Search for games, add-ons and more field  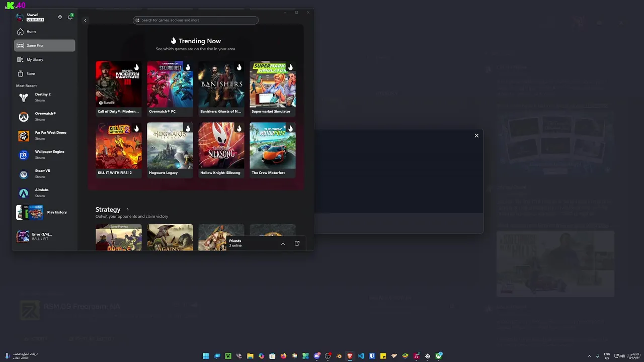click(x=196, y=20)
